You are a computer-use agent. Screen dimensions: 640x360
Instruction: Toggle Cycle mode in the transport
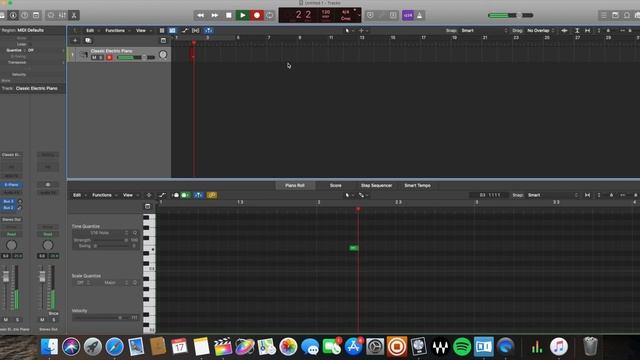[x=270, y=16]
